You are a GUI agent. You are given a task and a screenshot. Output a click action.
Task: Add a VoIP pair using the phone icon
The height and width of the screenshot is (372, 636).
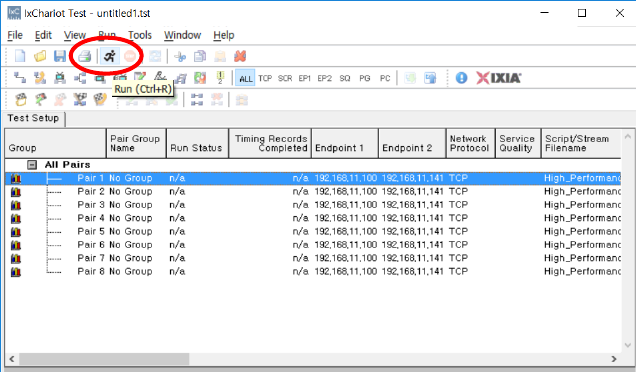[40, 77]
